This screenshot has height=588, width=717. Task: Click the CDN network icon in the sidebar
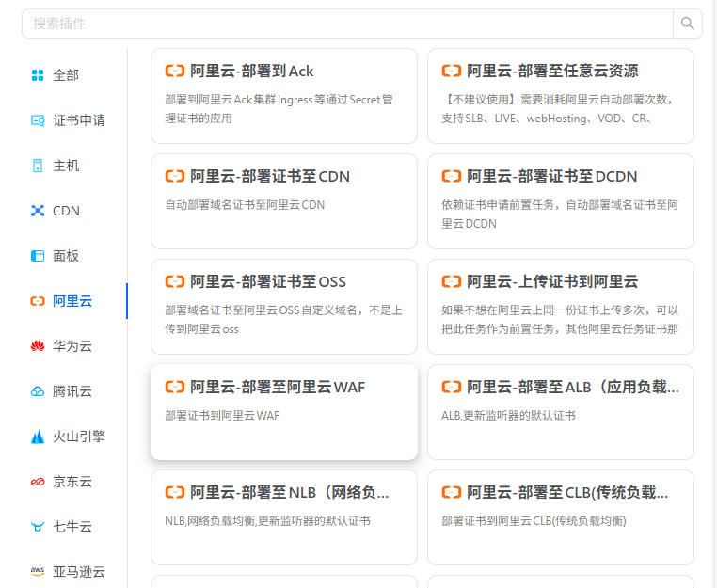tap(38, 211)
